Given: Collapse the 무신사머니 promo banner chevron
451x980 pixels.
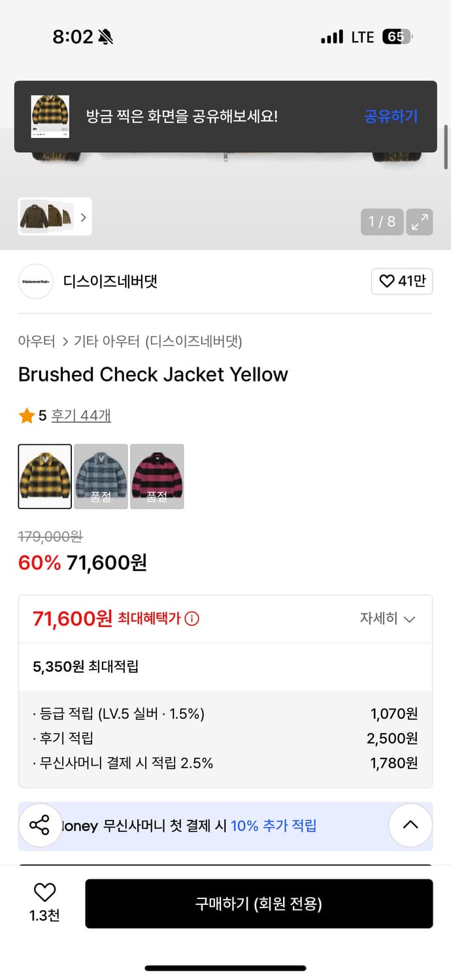Looking at the screenshot, I should [x=410, y=825].
